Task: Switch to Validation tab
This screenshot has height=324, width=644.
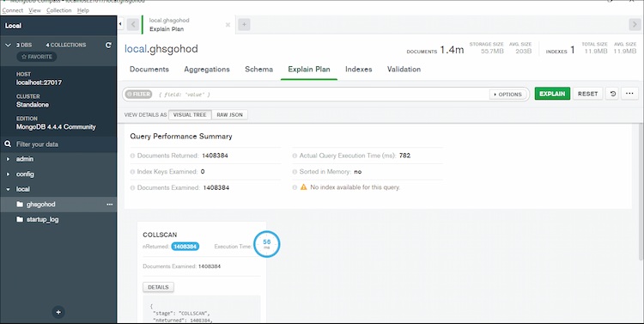Action: pyautogui.click(x=404, y=69)
